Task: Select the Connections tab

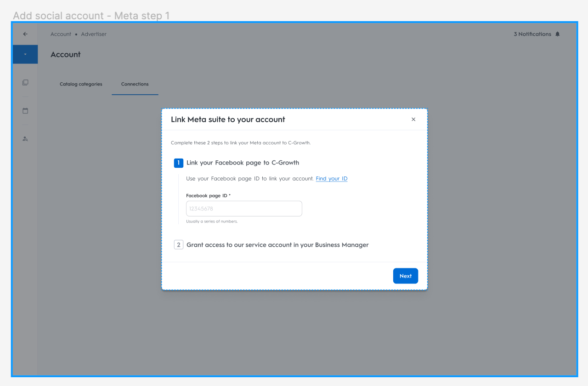Action: (135, 84)
